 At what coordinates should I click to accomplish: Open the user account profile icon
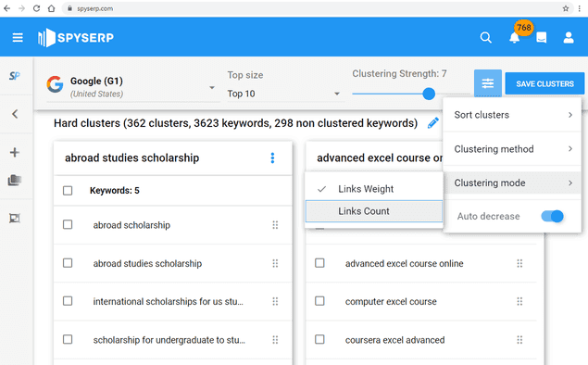coord(569,37)
